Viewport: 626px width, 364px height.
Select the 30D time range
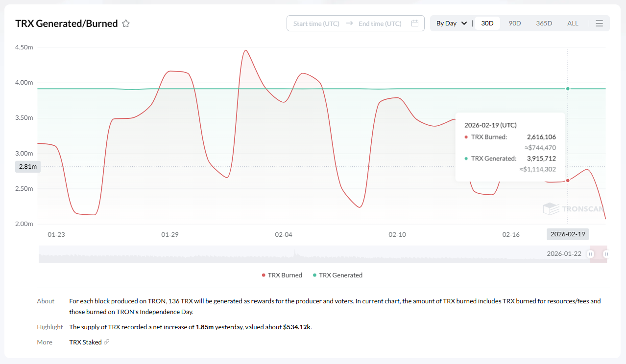(x=487, y=23)
